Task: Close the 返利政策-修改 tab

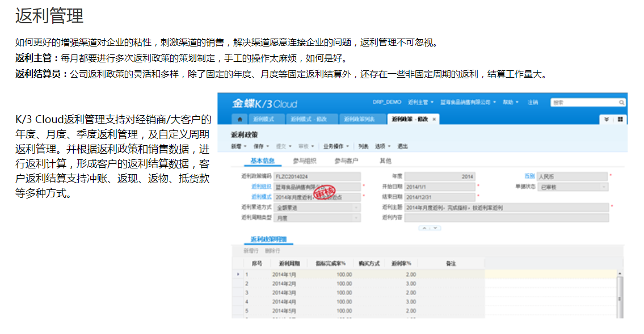Action: [435, 120]
